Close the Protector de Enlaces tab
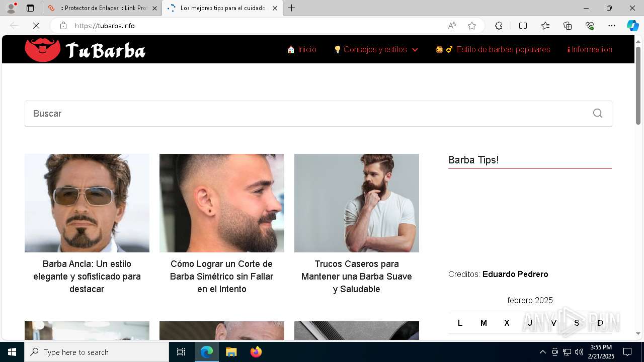This screenshot has width=644, height=362. coord(154,8)
